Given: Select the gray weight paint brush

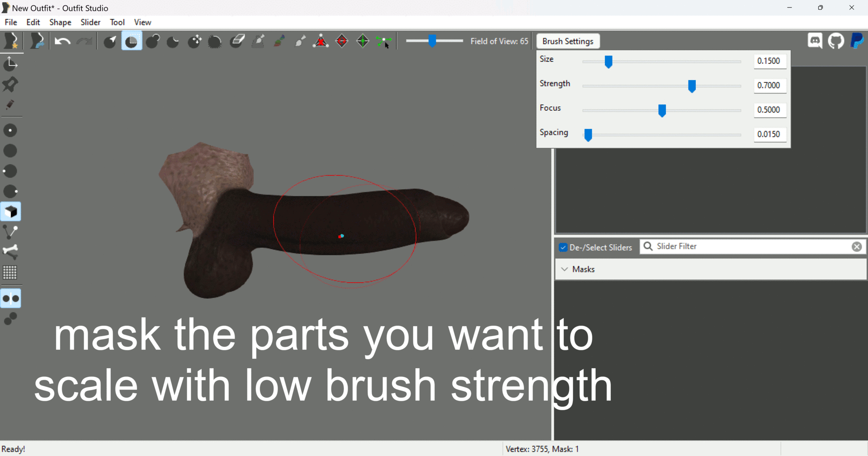Looking at the screenshot, I should pos(258,41).
